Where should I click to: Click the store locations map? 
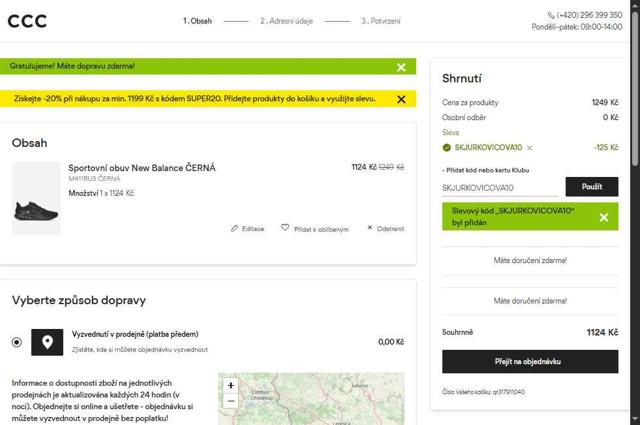pos(311,398)
